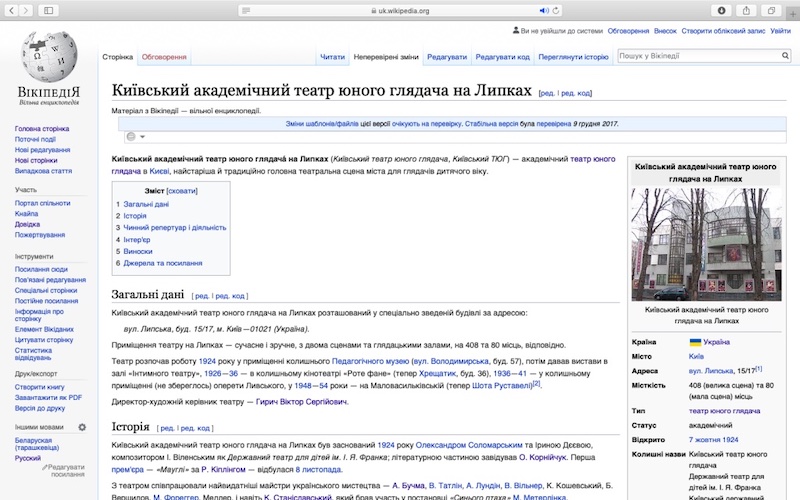800x500 pixels.
Task: Click the search magnifier icon
Action: click(785, 56)
